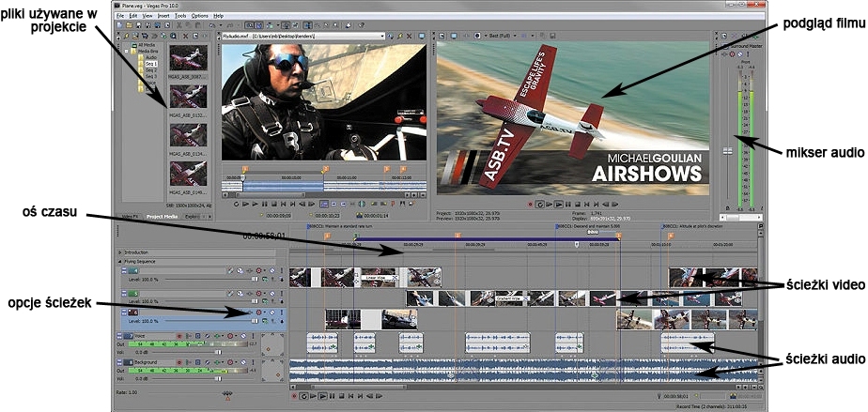Click Play in the video preview window
Viewport: 868px width, 412px height.
(559, 205)
